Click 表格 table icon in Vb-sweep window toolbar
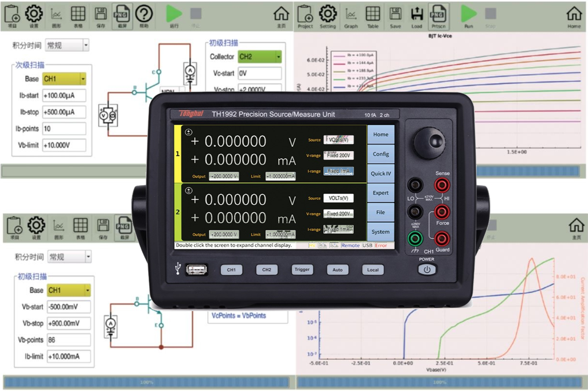588x391 pixels. pos(80,228)
